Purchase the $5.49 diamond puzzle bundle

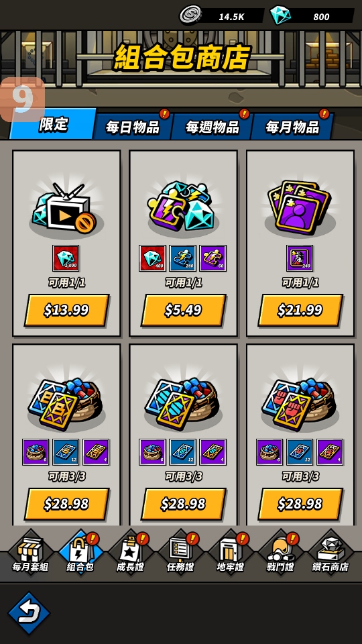(x=183, y=310)
